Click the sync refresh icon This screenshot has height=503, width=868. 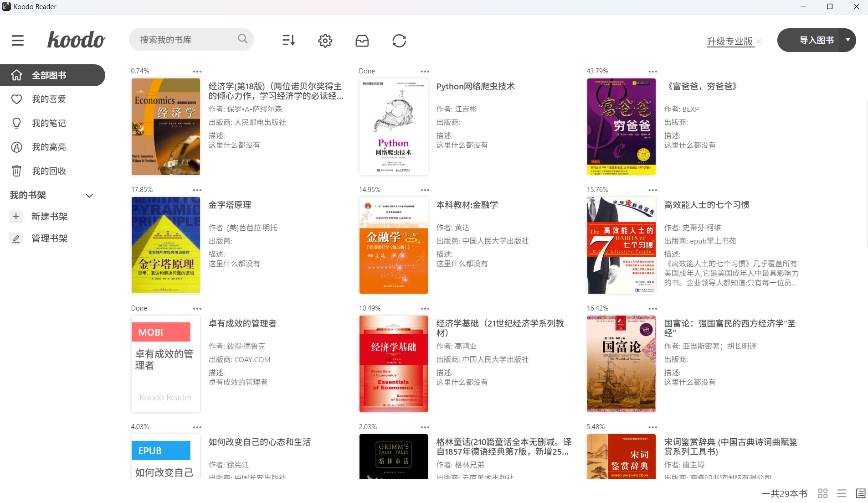(x=399, y=41)
